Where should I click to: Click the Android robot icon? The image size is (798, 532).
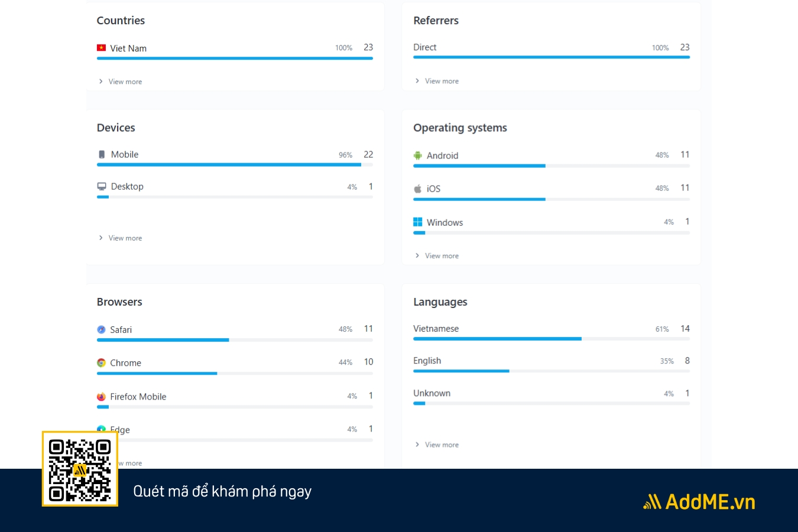[418, 155]
